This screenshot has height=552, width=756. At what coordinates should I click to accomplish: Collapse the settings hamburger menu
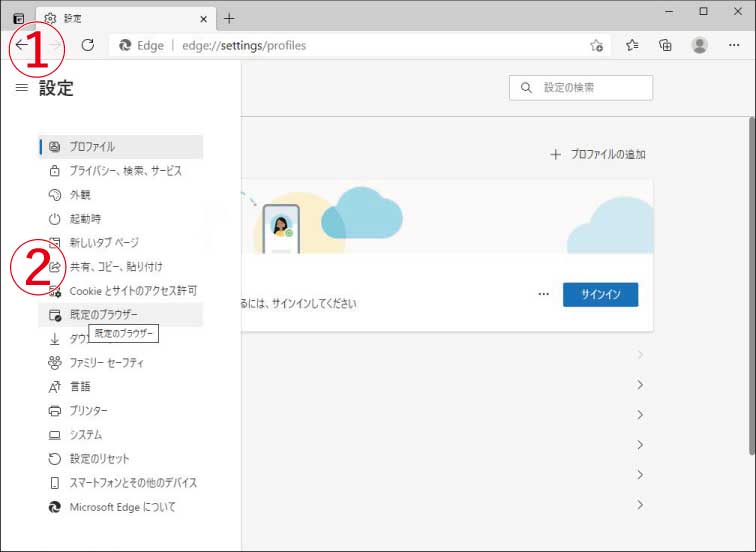pyautogui.click(x=22, y=88)
